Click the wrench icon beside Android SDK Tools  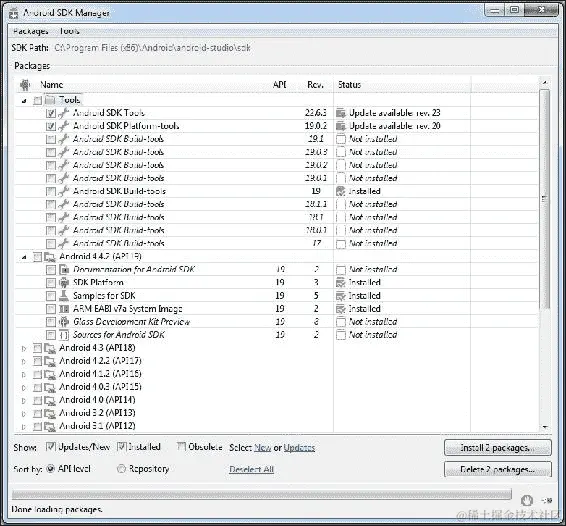click(x=64, y=113)
